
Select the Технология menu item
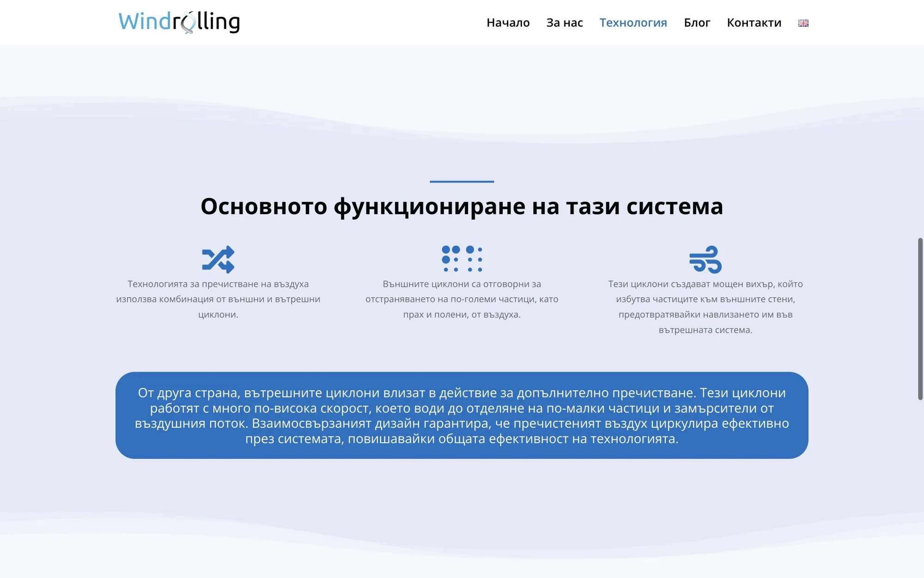[633, 23]
